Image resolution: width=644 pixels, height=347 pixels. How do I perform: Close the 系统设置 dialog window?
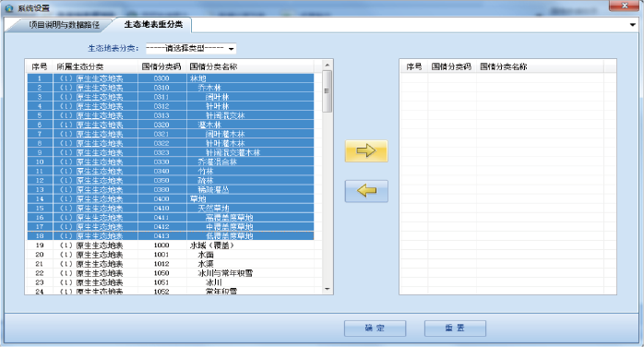[x=624, y=6]
